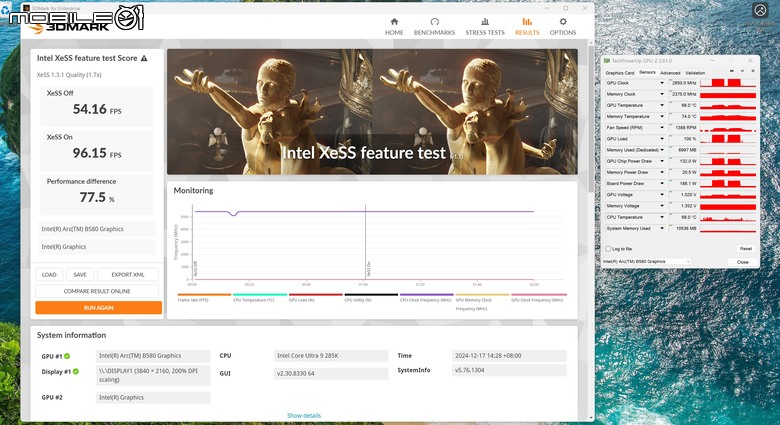Click the GUI version v2.30.8330 64

[331, 373]
